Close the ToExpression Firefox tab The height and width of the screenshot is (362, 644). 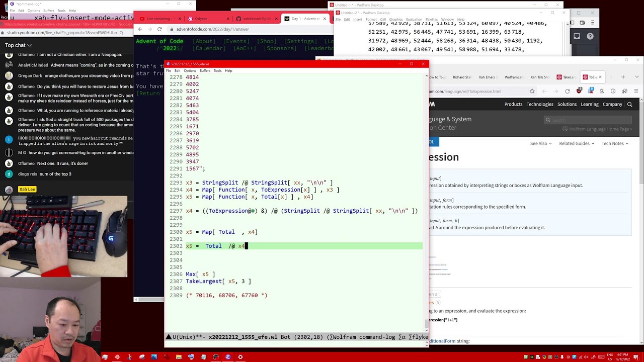click(x=600, y=77)
